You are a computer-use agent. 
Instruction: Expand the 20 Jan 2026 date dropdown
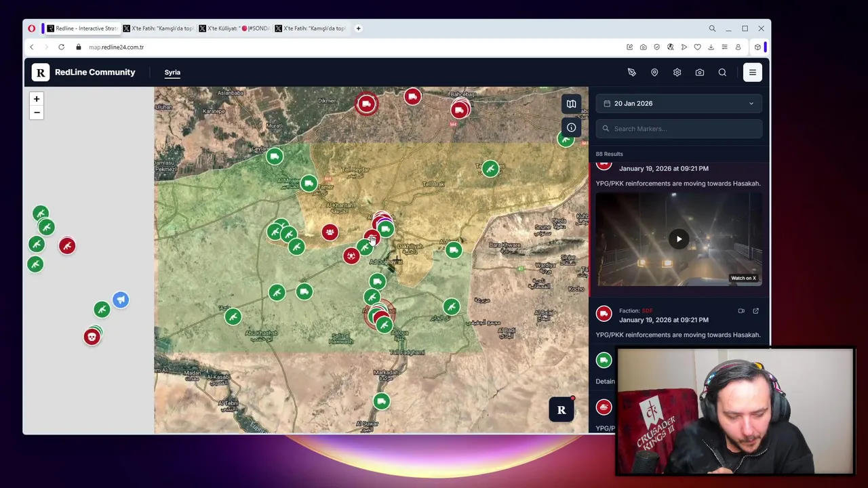point(679,104)
